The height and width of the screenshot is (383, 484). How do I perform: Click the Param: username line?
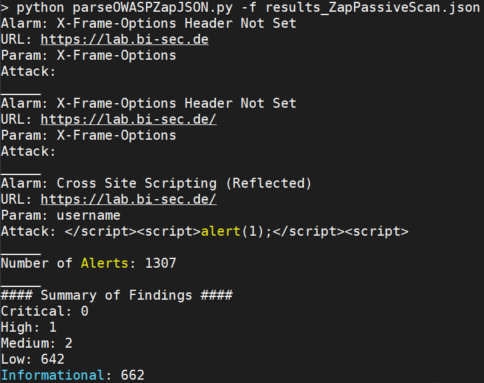coord(61,215)
